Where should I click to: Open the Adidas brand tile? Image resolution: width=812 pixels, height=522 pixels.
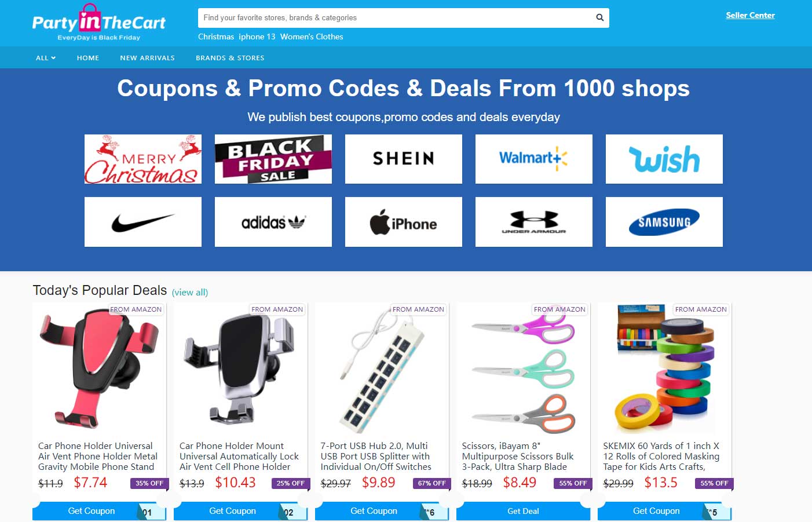click(273, 222)
